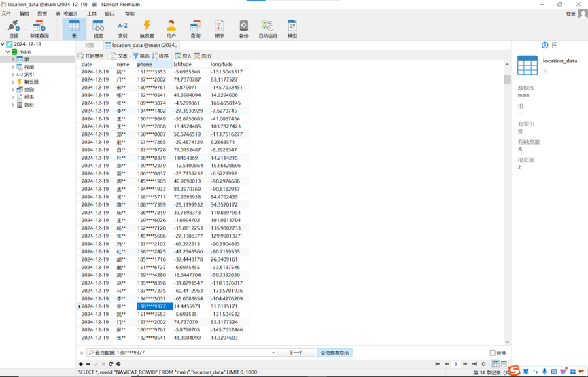Open the search field dropdown arrow
The width and height of the screenshot is (588, 377).
pos(273,353)
